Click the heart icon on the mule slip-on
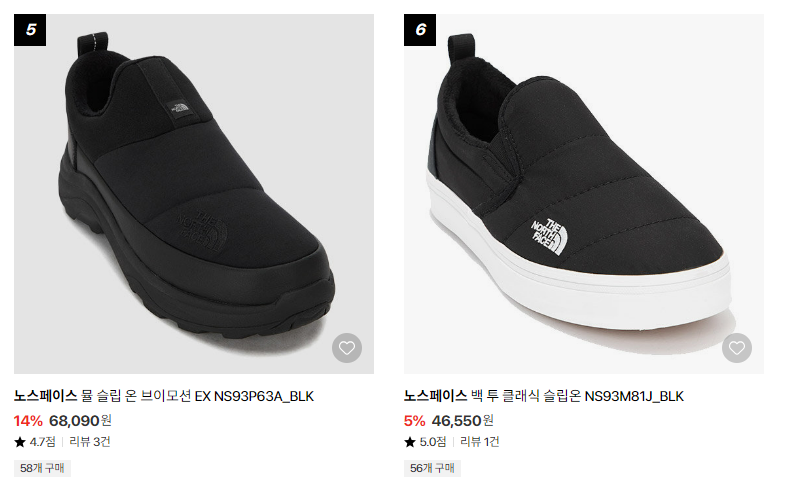The image size is (795, 499). (x=347, y=349)
